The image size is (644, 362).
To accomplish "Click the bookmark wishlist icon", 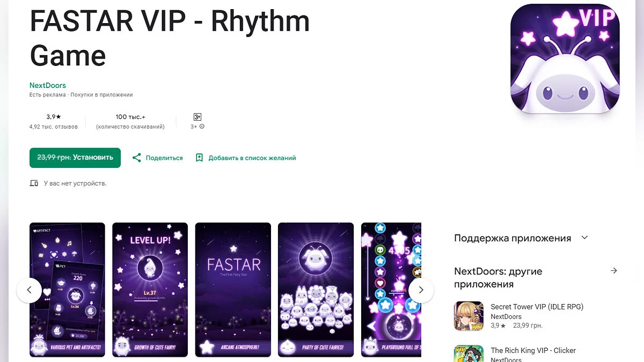I will pos(199,158).
